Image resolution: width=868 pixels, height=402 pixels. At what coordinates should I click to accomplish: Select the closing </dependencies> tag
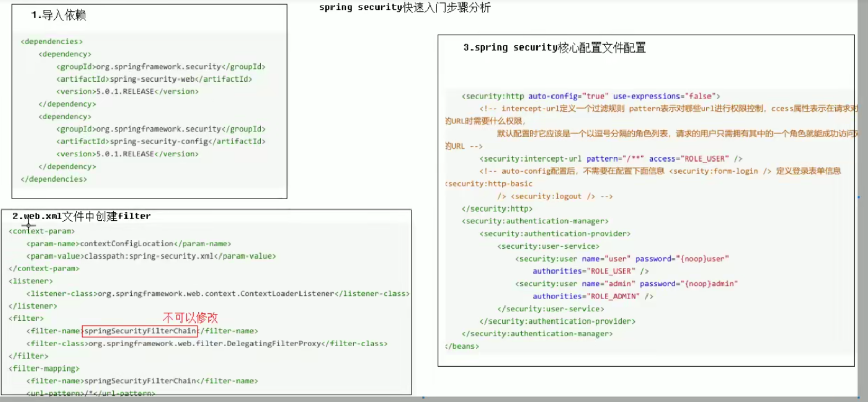click(x=54, y=179)
